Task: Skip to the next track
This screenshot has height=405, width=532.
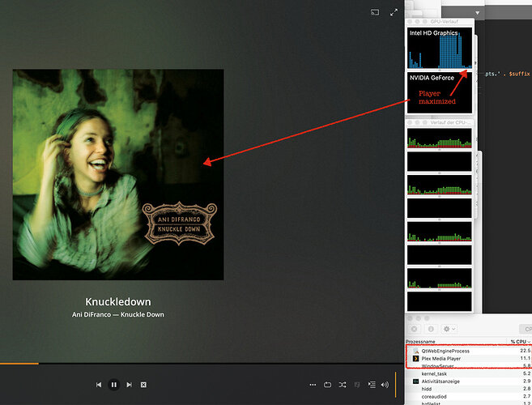Action: pos(129,385)
